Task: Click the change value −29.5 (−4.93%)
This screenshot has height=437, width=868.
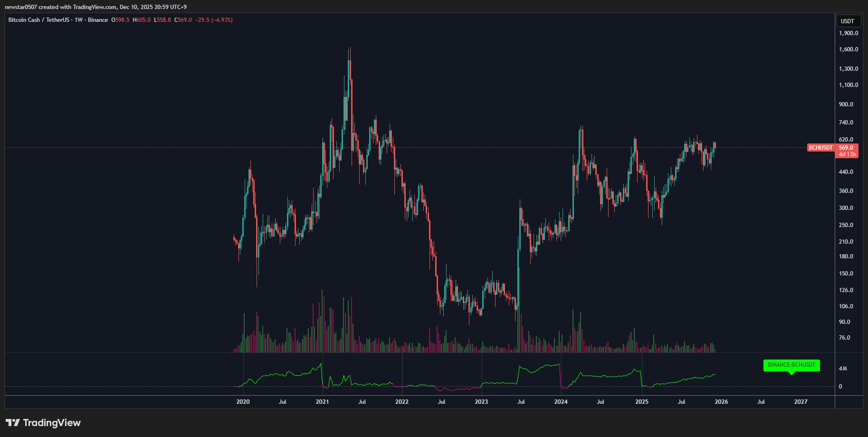Action: click(x=214, y=20)
